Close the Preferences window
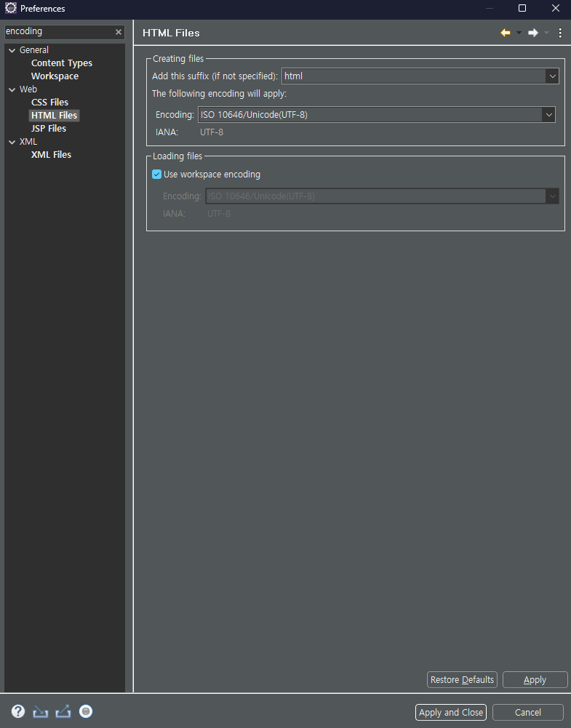The width and height of the screenshot is (571, 728). (556, 8)
